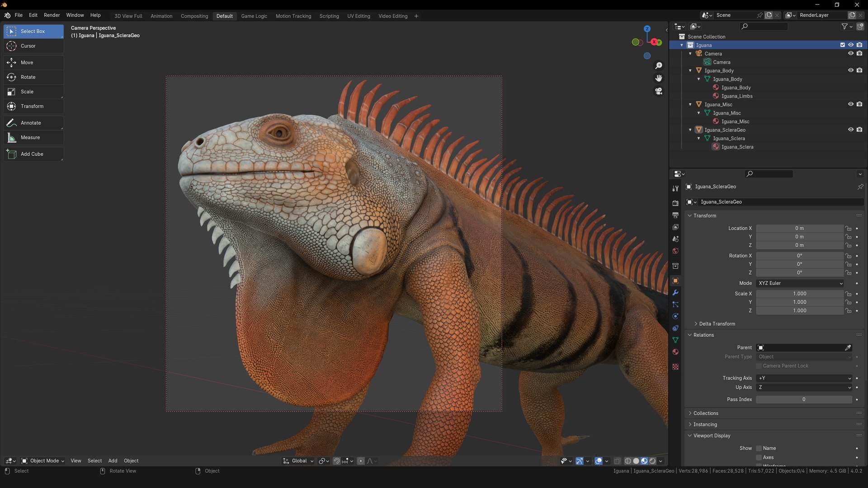
Task: Choose the Scale tool
Action: (x=33, y=92)
